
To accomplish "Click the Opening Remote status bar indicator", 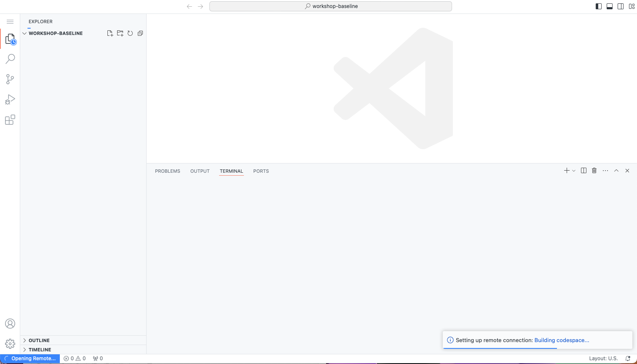I will [30, 359].
